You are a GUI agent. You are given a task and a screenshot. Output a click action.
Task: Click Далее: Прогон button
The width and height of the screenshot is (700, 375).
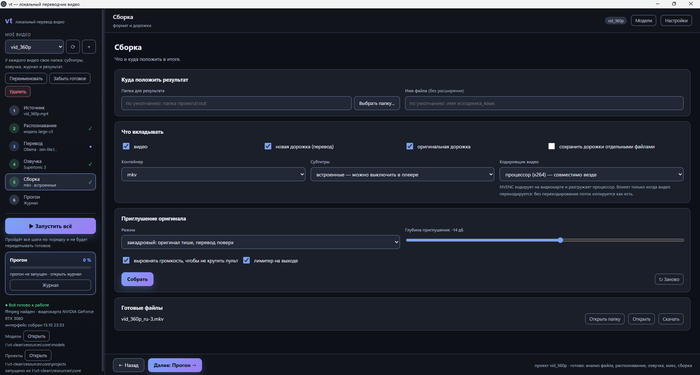pos(175,365)
